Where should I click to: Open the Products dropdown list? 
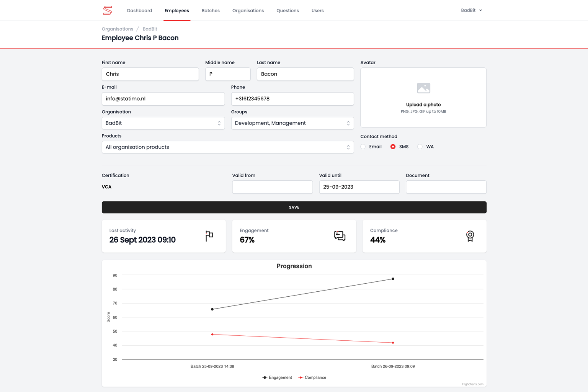pyautogui.click(x=227, y=147)
